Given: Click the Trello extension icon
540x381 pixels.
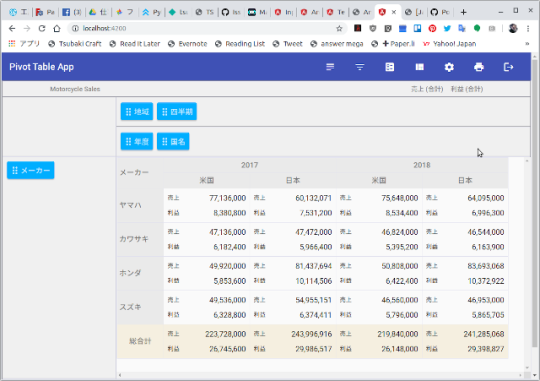Looking at the screenshot, I should tap(417, 28).
